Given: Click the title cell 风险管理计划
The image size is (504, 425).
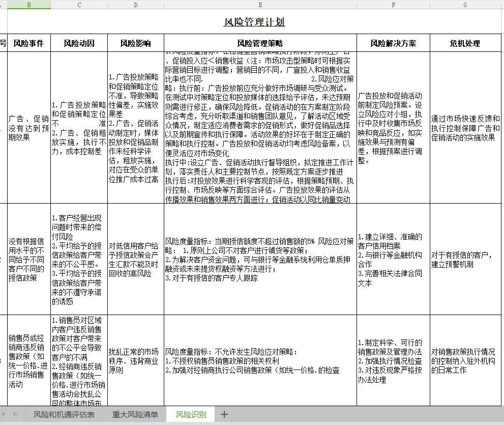Looking at the screenshot, I should (x=254, y=22).
